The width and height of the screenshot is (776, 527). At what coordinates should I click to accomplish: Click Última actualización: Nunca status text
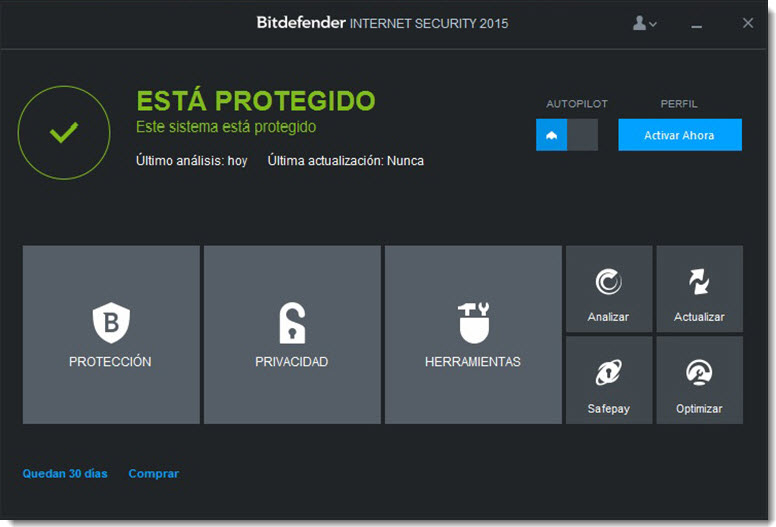pyautogui.click(x=345, y=161)
